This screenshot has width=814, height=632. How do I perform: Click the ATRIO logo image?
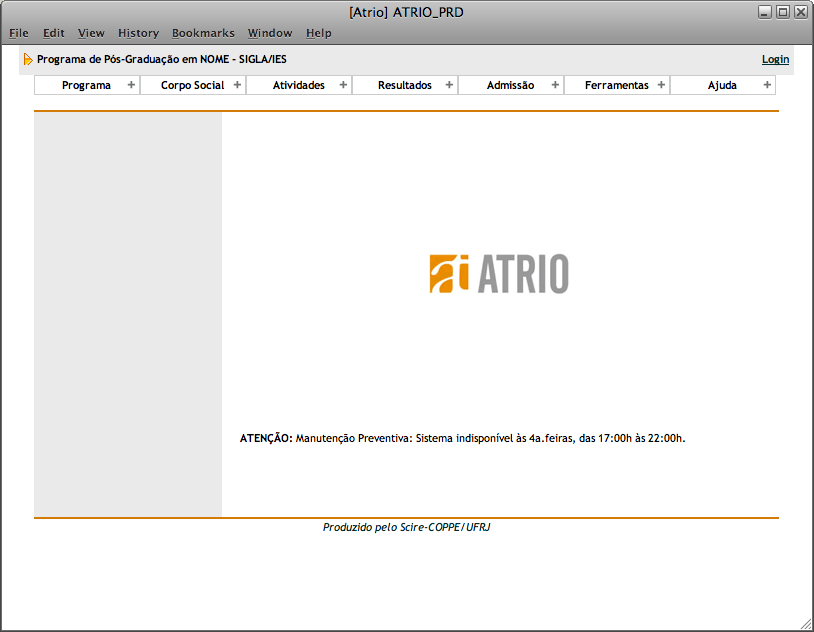499,274
